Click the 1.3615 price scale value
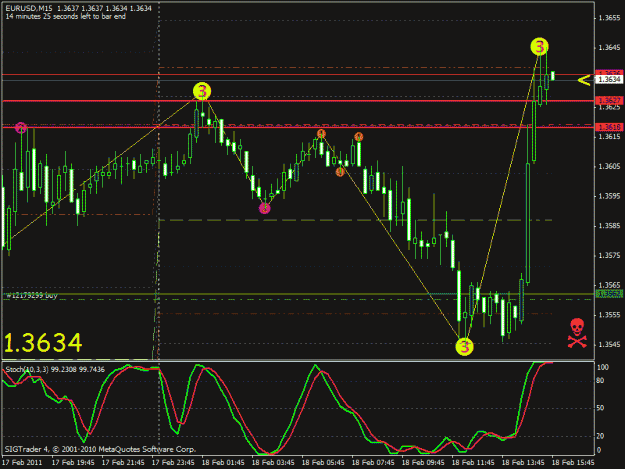Screen dimensions: 625x469 click(609, 137)
